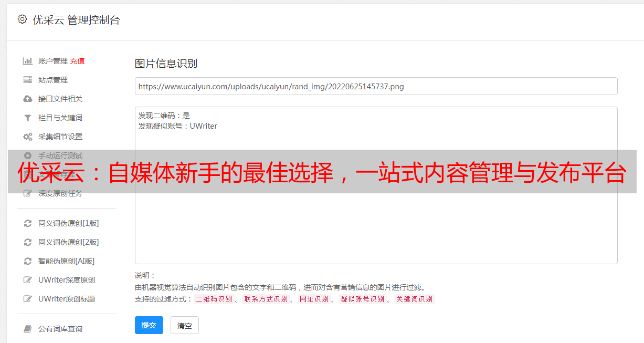Click the edit icon for 深度原创任务

[x=28, y=193]
